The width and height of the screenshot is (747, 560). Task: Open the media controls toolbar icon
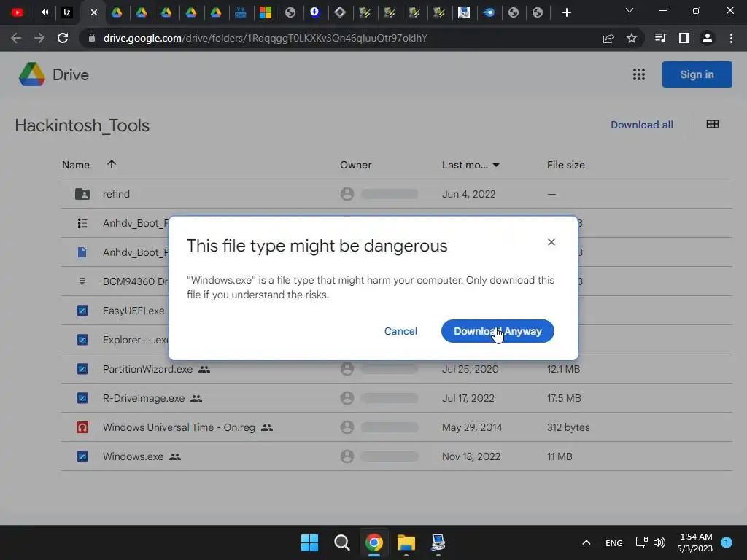click(x=660, y=38)
